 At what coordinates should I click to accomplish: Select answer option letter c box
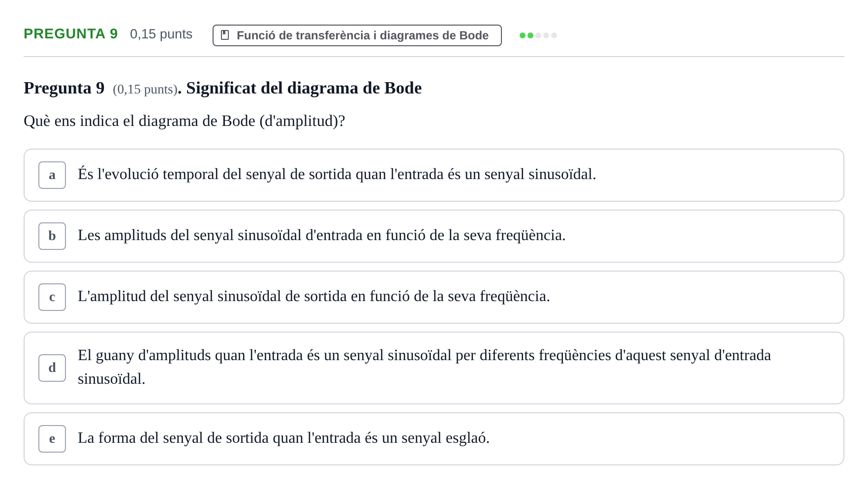(52, 297)
